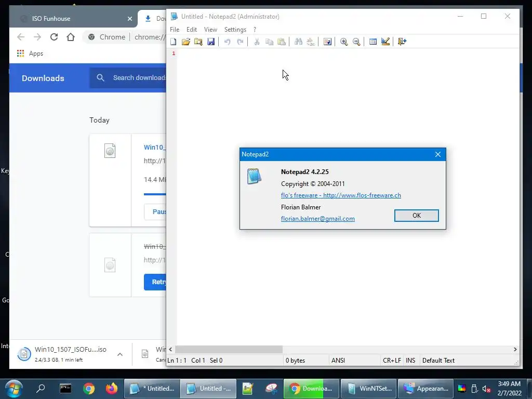The image size is (532, 399).
Task: Click OK in the Notepad2 about dialog
Action: click(x=416, y=216)
